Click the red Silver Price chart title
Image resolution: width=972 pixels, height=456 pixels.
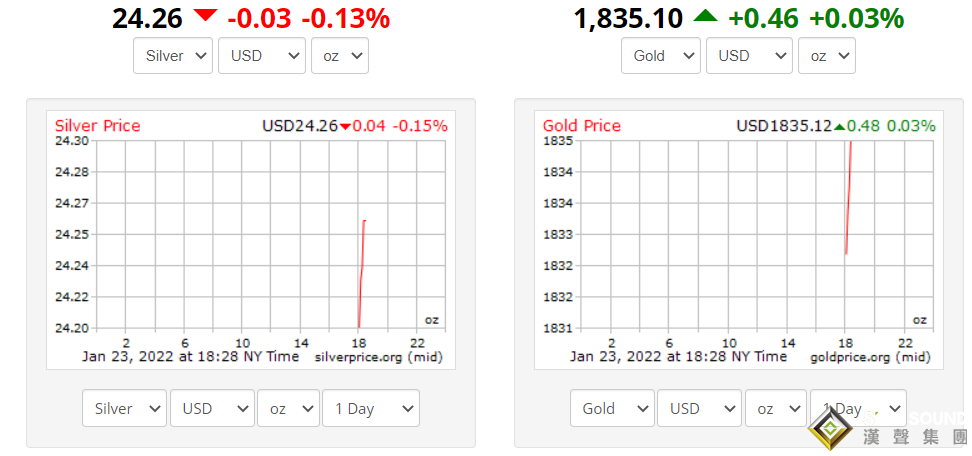point(97,126)
